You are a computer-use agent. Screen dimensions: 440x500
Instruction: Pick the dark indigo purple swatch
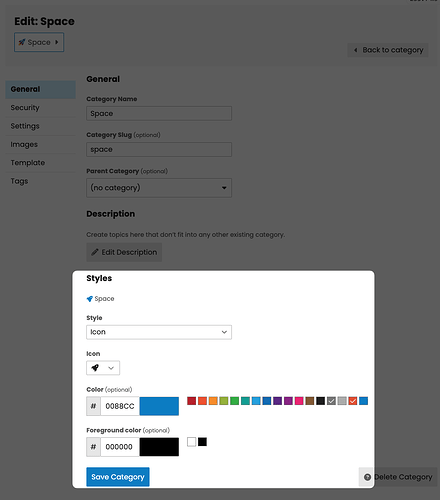[278, 401]
